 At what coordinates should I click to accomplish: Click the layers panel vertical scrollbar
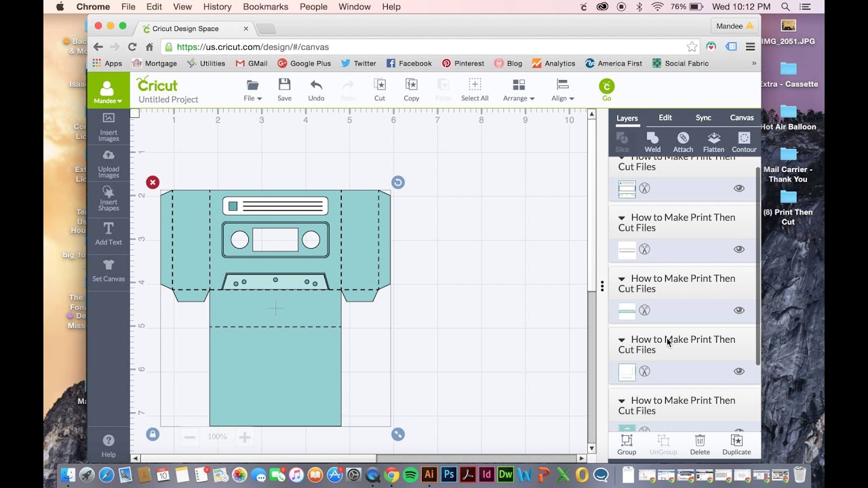tap(757, 266)
